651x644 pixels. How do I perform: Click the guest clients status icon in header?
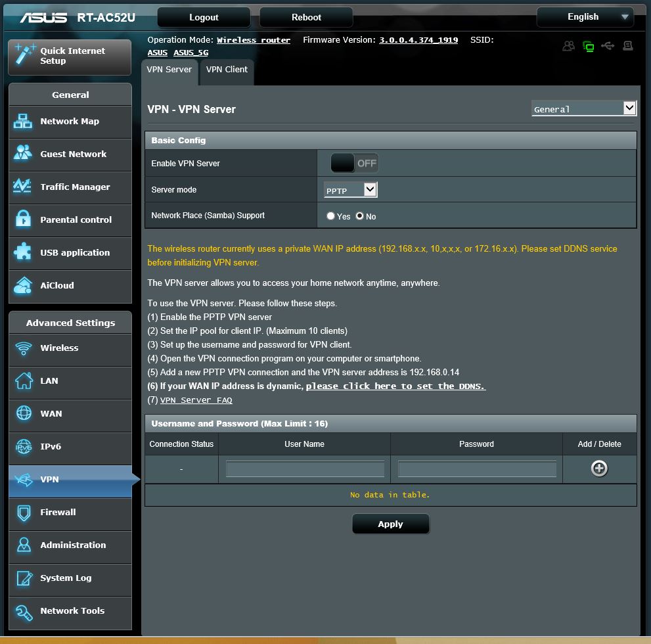[569, 46]
